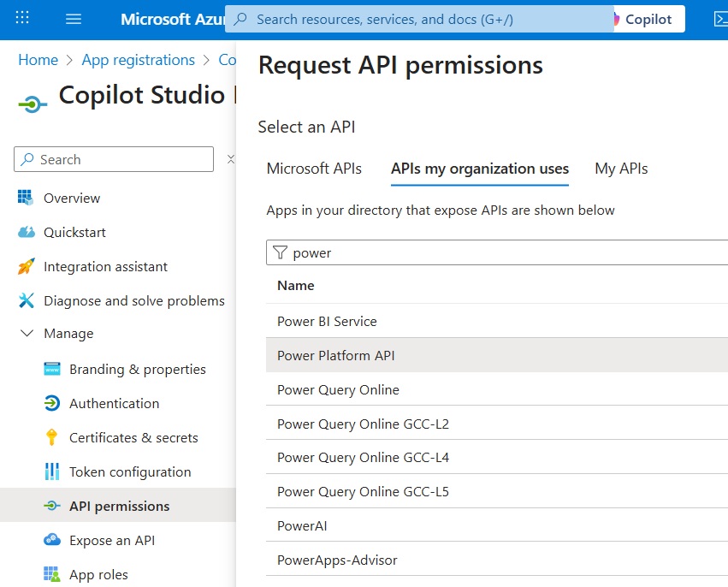Collapse the sidebar search menu
The width and height of the screenshot is (728, 587).
point(229,159)
